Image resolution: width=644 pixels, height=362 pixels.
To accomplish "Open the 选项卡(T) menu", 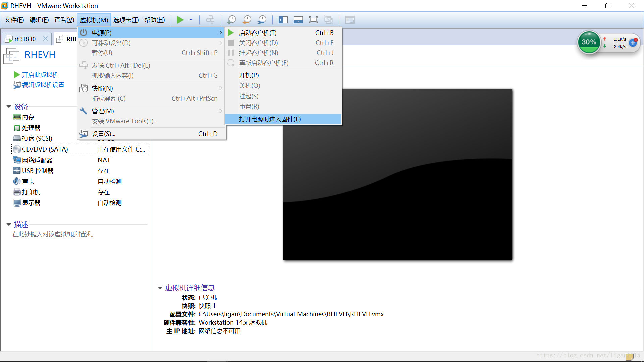I will 126,20.
